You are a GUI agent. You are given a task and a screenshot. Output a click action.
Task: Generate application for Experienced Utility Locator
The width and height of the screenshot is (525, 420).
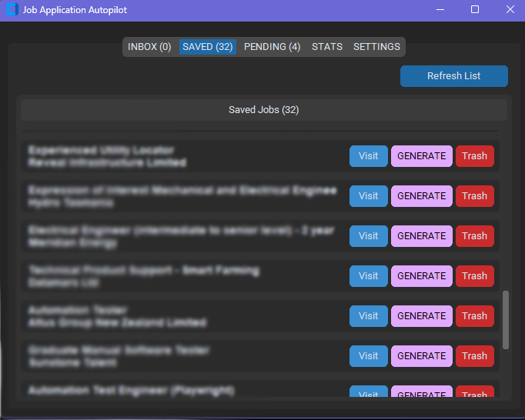pyautogui.click(x=422, y=156)
